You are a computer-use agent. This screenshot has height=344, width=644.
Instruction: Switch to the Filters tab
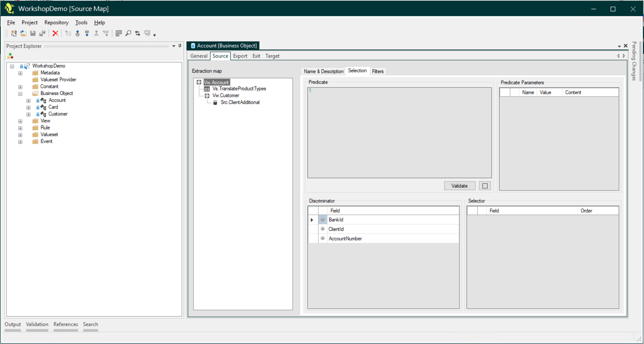(x=378, y=71)
